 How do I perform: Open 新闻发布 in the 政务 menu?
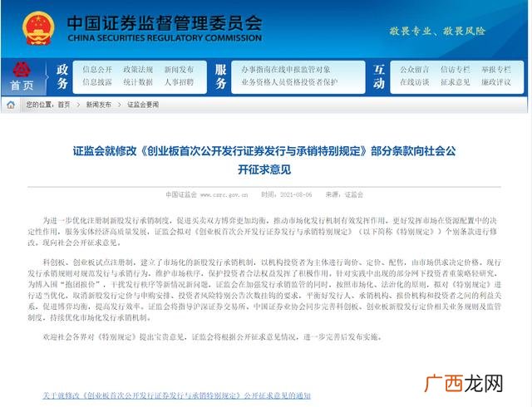[179, 70]
